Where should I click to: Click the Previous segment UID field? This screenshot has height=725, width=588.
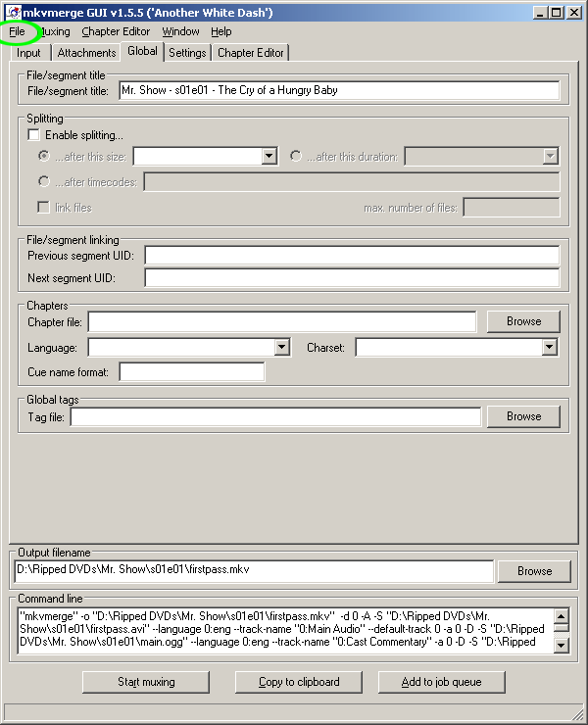352,256
